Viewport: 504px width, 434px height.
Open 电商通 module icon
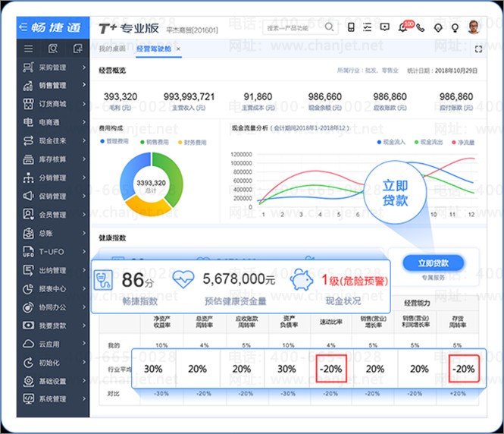coord(28,122)
